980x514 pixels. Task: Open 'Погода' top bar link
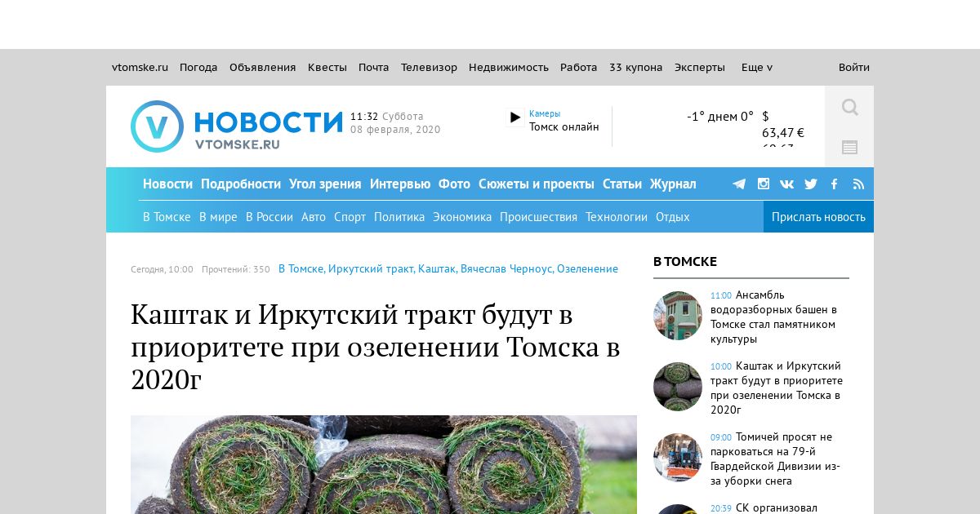pyautogui.click(x=198, y=68)
